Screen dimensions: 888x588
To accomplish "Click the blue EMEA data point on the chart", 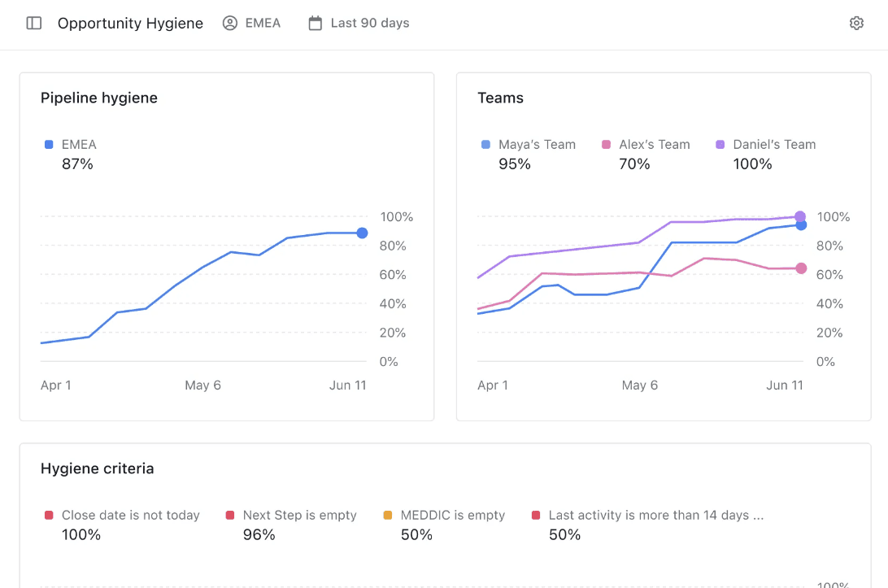I will pos(361,233).
